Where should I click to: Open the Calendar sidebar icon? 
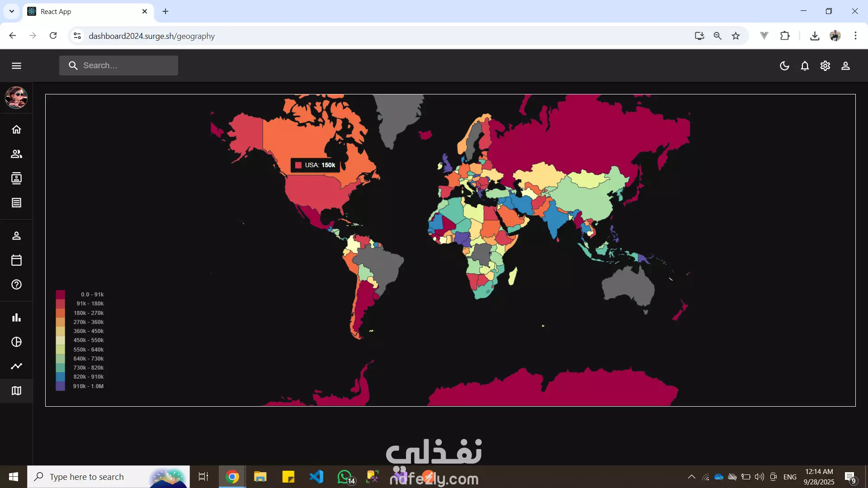17,260
